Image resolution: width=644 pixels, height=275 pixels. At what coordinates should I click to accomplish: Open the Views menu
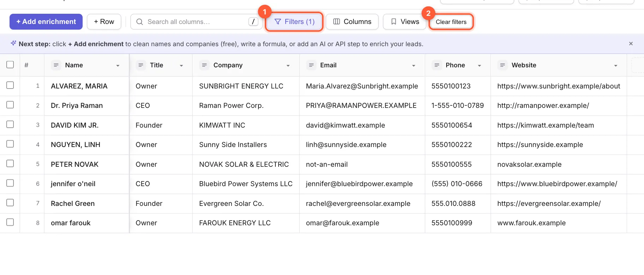click(x=405, y=22)
